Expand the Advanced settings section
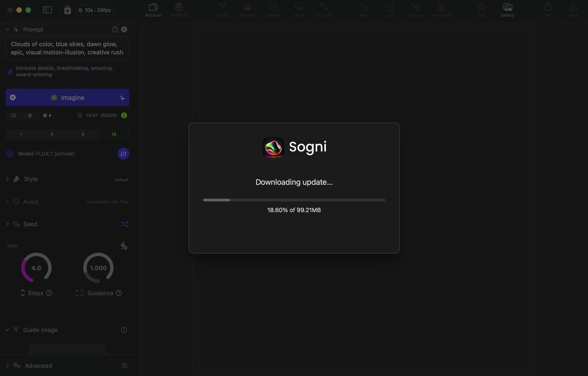588x376 pixels. click(7, 366)
